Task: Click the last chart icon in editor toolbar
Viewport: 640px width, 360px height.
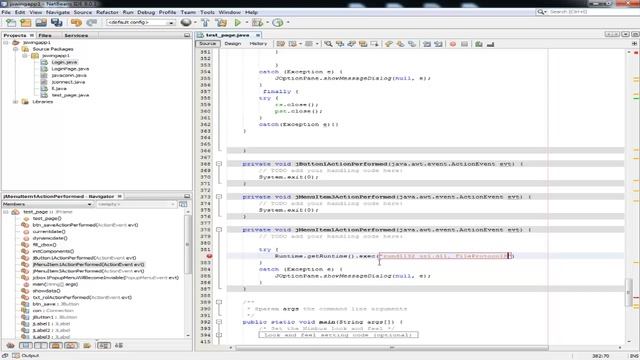Action: [490, 44]
